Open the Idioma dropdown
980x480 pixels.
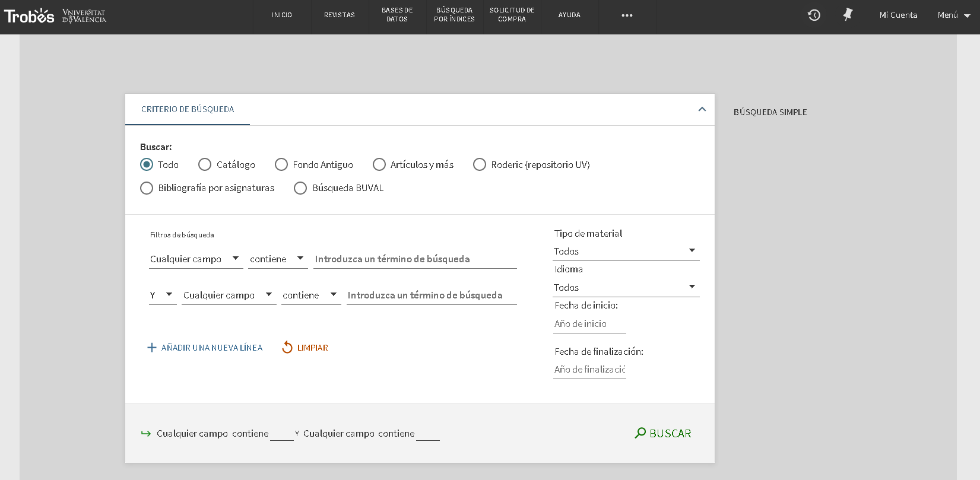tap(626, 288)
